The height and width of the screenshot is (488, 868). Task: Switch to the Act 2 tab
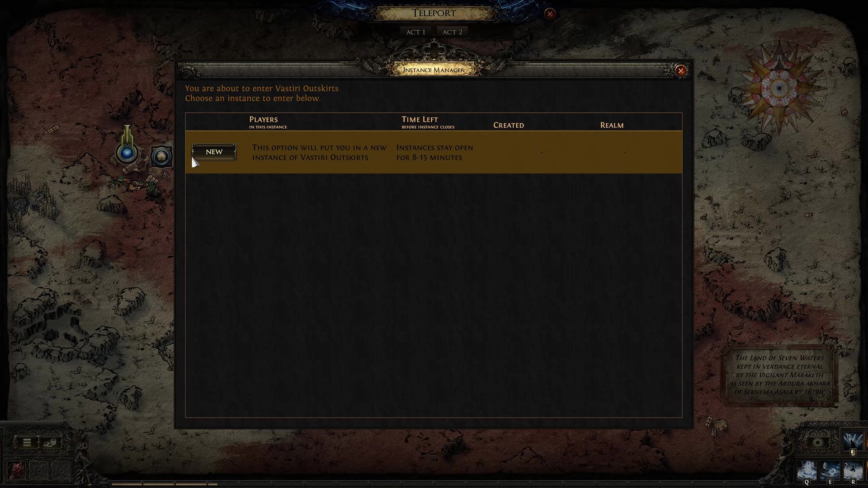[452, 32]
